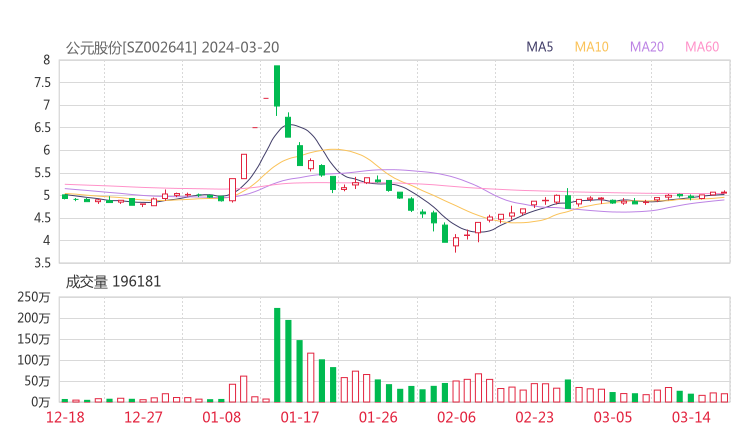
Task: Click the 12-18 date axis label
Action: [x=65, y=417]
